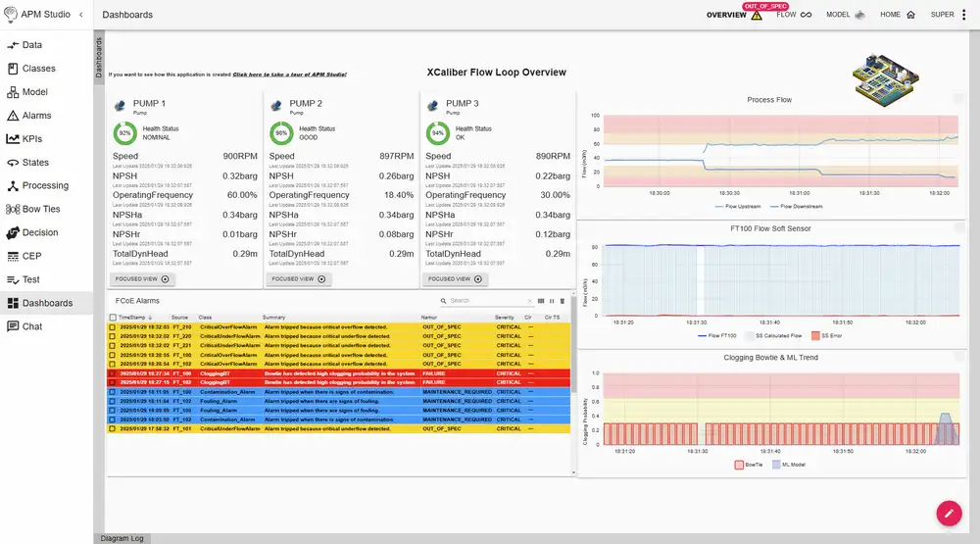Click the APM Studio tour link
980x544 pixels.
289,74
